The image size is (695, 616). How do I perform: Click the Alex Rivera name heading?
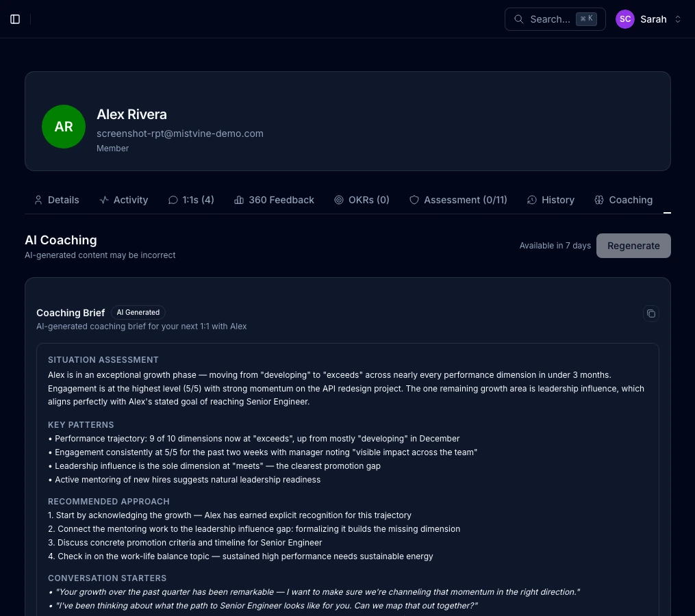click(x=131, y=114)
